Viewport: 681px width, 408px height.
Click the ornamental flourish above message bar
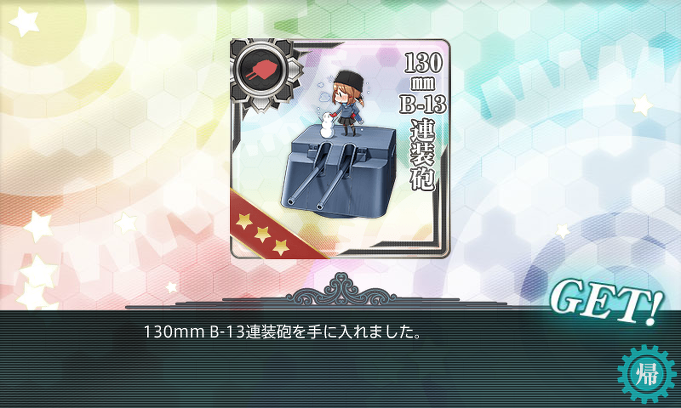[340, 290]
